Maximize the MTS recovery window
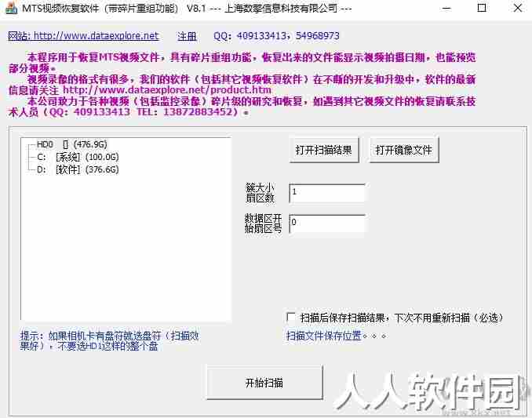Image resolution: width=532 pixels, height=418 pixels. click(x=482, y=8)
